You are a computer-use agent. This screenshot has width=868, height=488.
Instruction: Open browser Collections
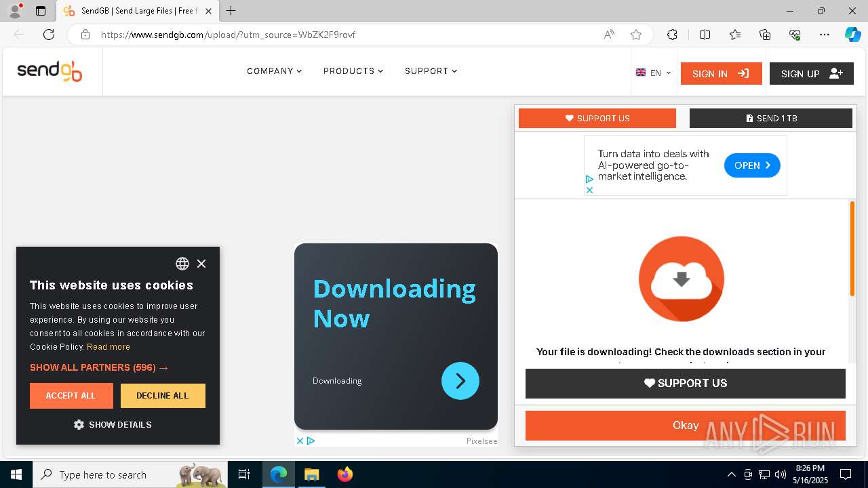point(765,35)
